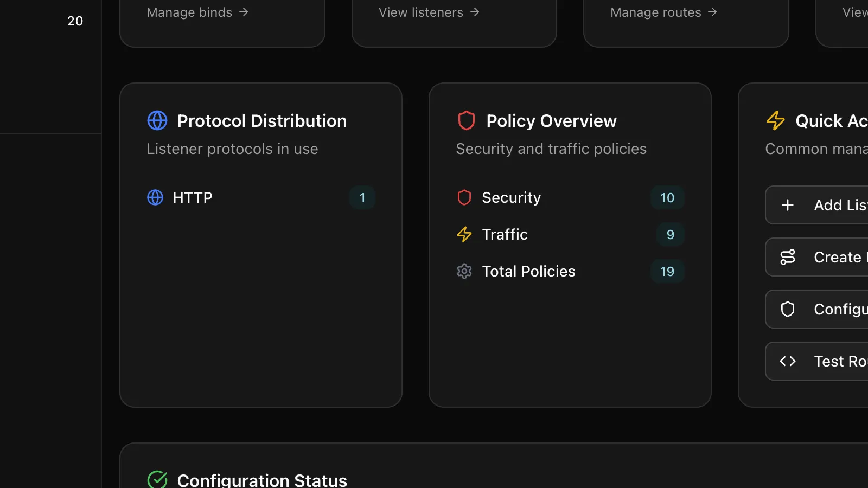Open the Manage routes link
The height and width of the screenshot is (488, 868).
[x=664, y=12]
